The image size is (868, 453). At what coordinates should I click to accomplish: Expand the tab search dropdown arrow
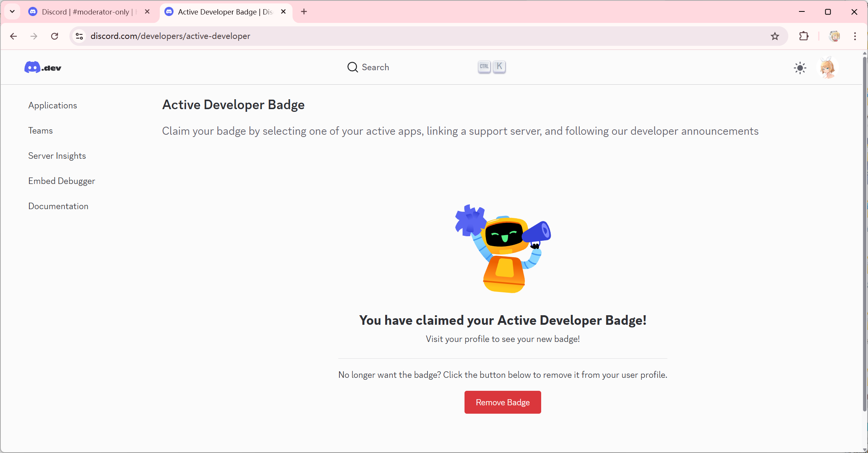click(x=12, y=12)
